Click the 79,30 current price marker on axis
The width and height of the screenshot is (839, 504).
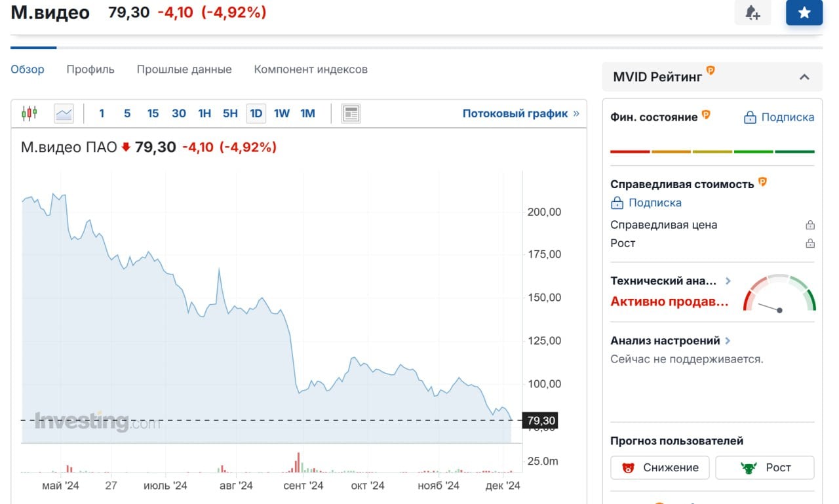point(539,420)
